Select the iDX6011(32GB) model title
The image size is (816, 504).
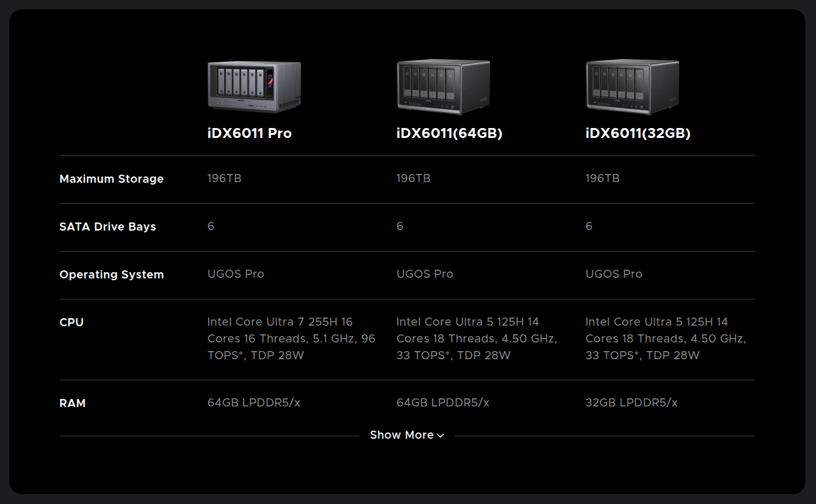coord(638,134)
